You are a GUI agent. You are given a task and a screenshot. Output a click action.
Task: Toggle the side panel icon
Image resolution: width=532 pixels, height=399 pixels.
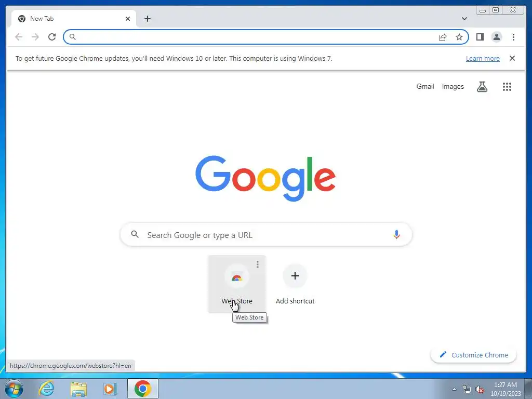tap(480, 37)
